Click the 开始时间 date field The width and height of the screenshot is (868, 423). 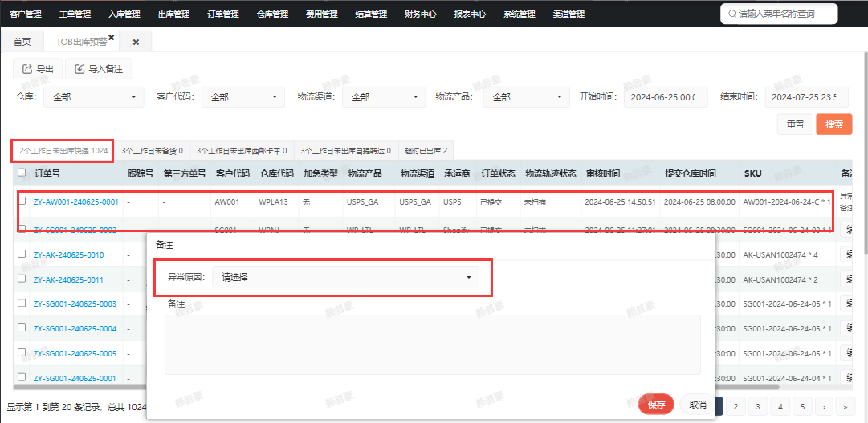667,97
